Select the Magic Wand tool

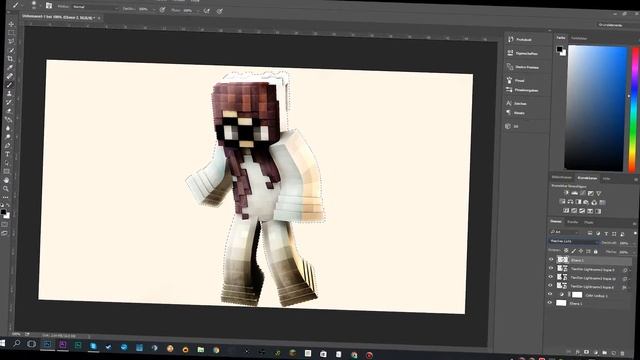click(x=11, y=50)
